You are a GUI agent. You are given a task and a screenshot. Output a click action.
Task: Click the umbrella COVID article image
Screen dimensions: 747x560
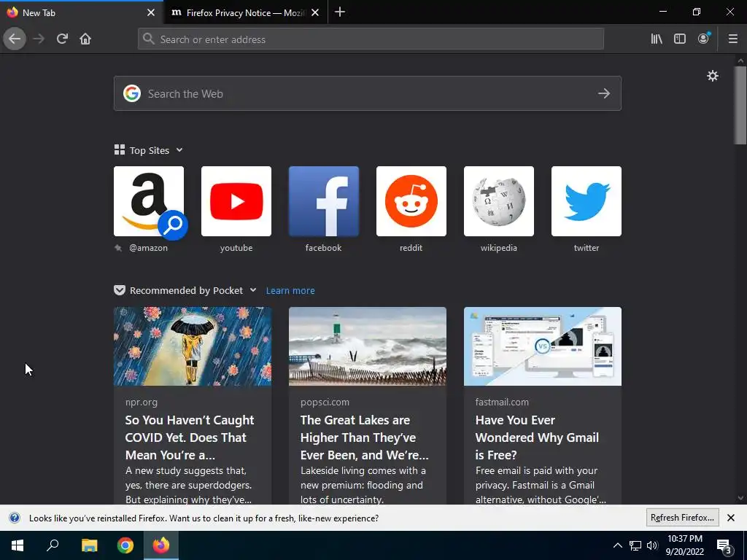[193, 346]
